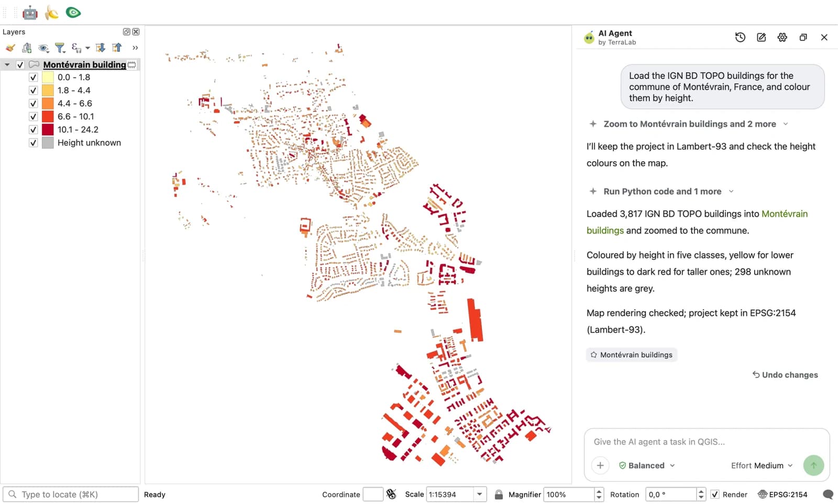The height and width of the screenshot is (504, 838).
Task: Click the add group icon in Layers
Action: tap(27, 48)
